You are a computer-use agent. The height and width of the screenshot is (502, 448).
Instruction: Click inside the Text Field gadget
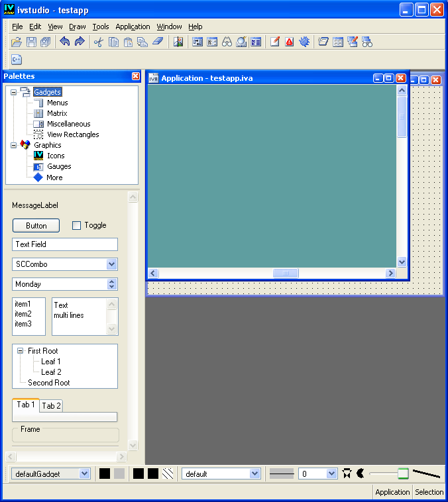(x=64, y=244)
